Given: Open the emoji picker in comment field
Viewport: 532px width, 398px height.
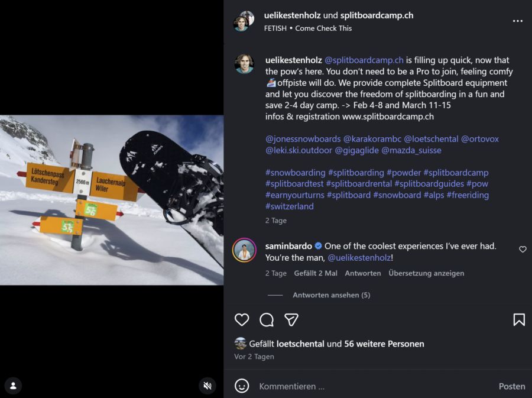Looking at the screenshot, I should [x=242, y=386].
